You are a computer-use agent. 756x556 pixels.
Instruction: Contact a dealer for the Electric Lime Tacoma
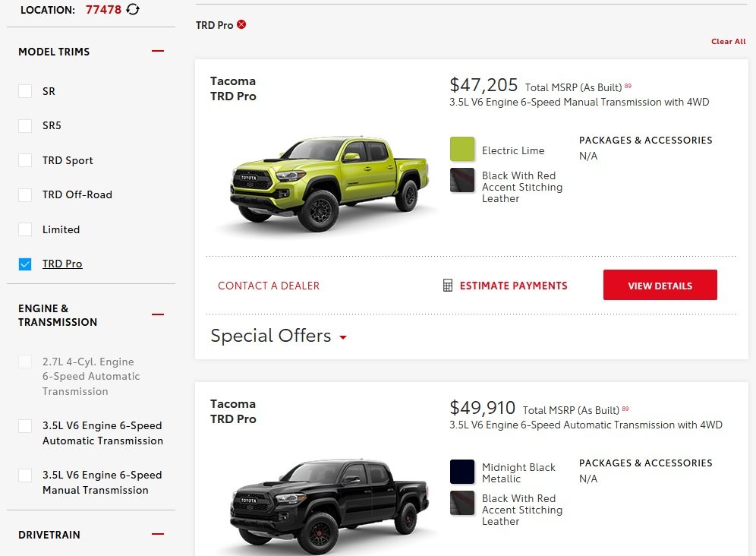point(269,286)
